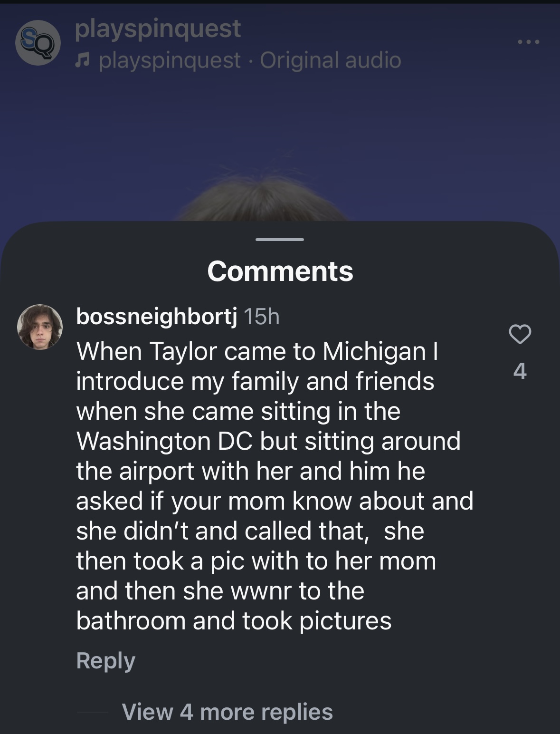Like bossneighbortj's comment with heart icon
560x734 pixels.
tap(520, 335)
